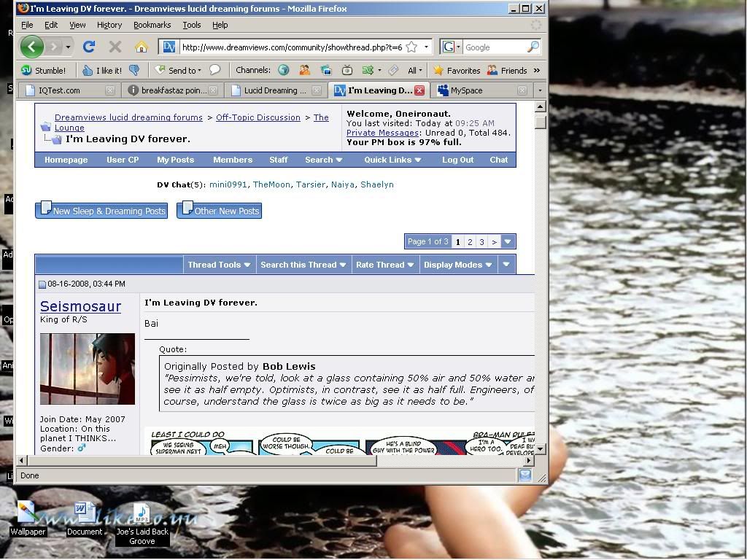Click the vertical scrollbar thumb
This screenshot has width=747, height=560.
(x=540, y=122)
